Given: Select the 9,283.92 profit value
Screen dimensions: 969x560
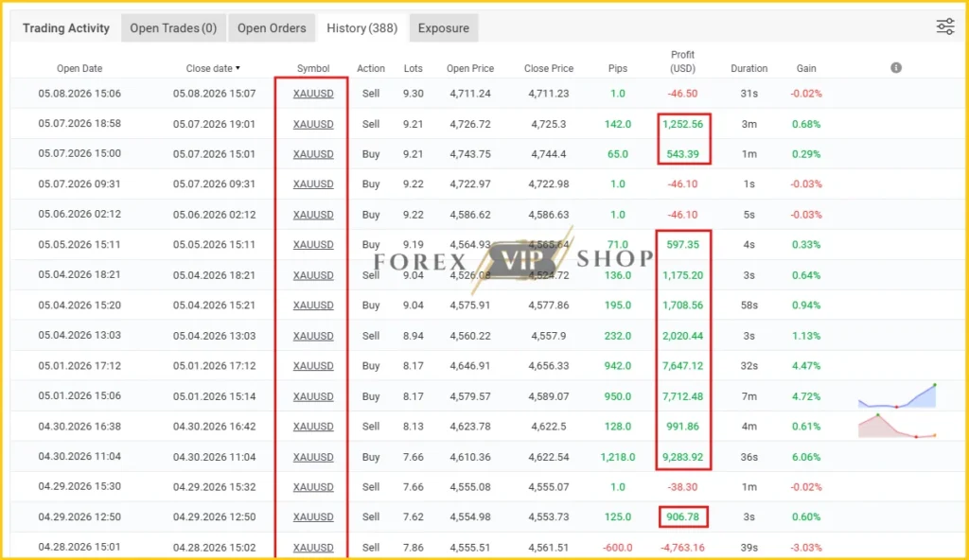Looking at the screenshot, I should [683, 457].
